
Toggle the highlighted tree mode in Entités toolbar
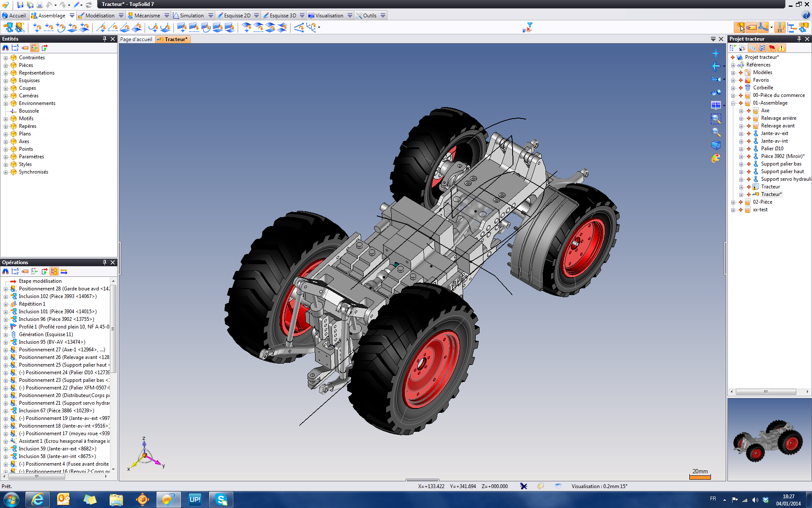(35, 48)
